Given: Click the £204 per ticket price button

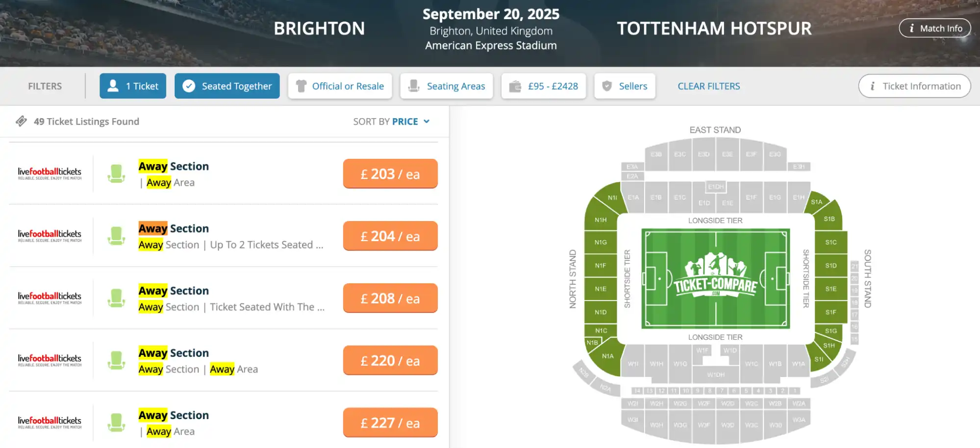Looking at the screenshot, I should coord(390,236).
